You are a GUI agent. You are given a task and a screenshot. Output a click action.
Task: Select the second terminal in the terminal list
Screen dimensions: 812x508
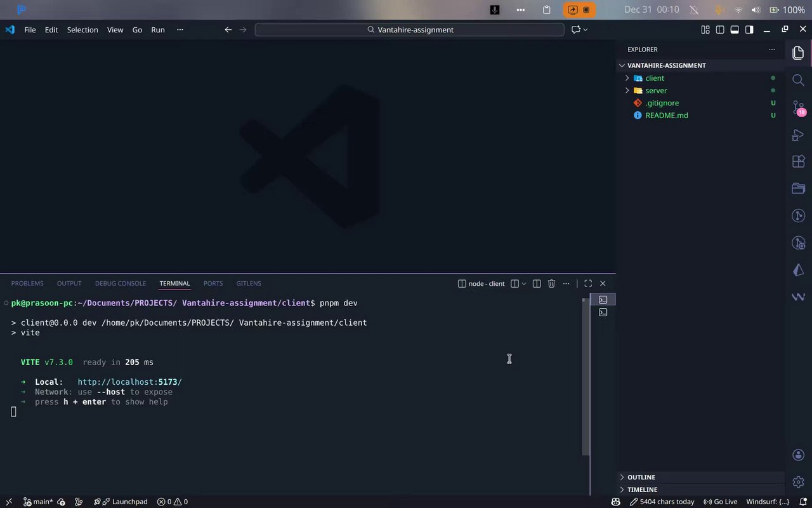[603, 312]
